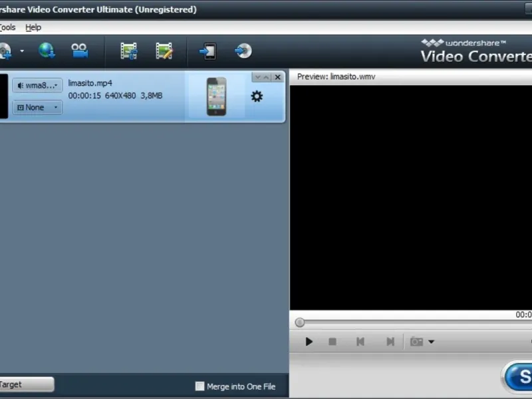This screenshot has width=532, height=399.
Task: Open the Download Online Video globe icon
Action: [x=47, y=51]
